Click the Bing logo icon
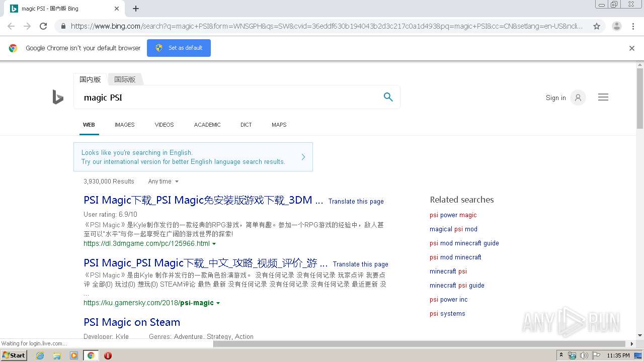644x362 pixels. pyautogui.click(x=58, y=97)
